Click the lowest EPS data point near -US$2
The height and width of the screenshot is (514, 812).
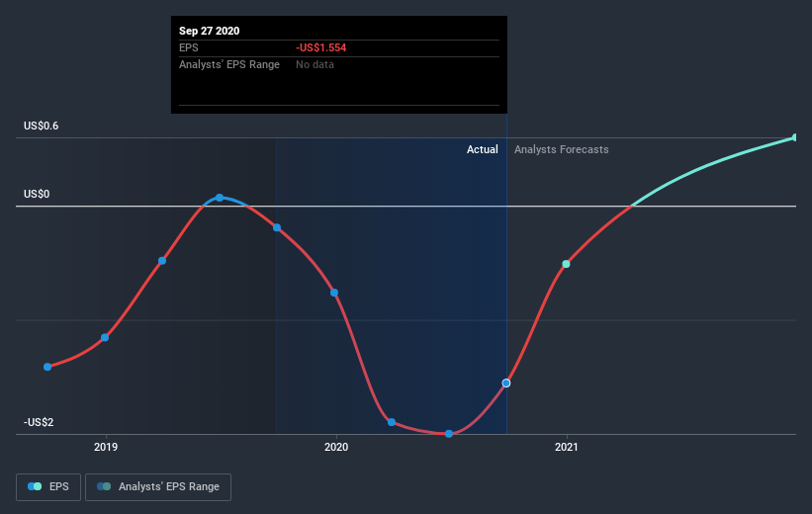[449, 434]
